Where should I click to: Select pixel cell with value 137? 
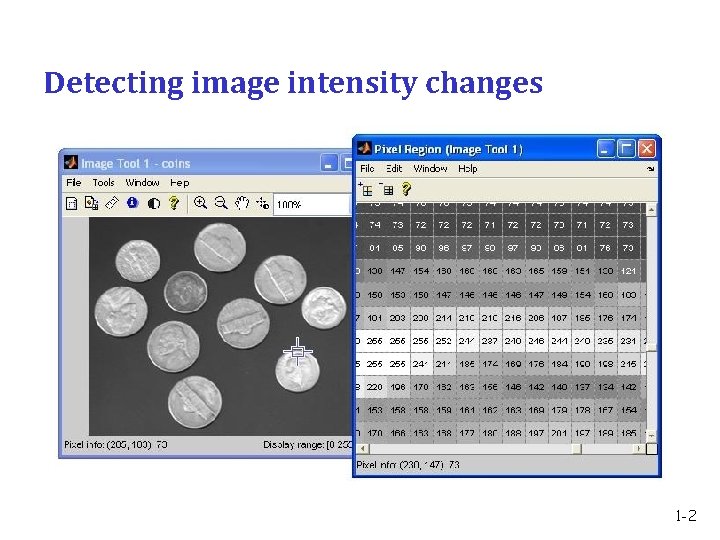[582, 387]
